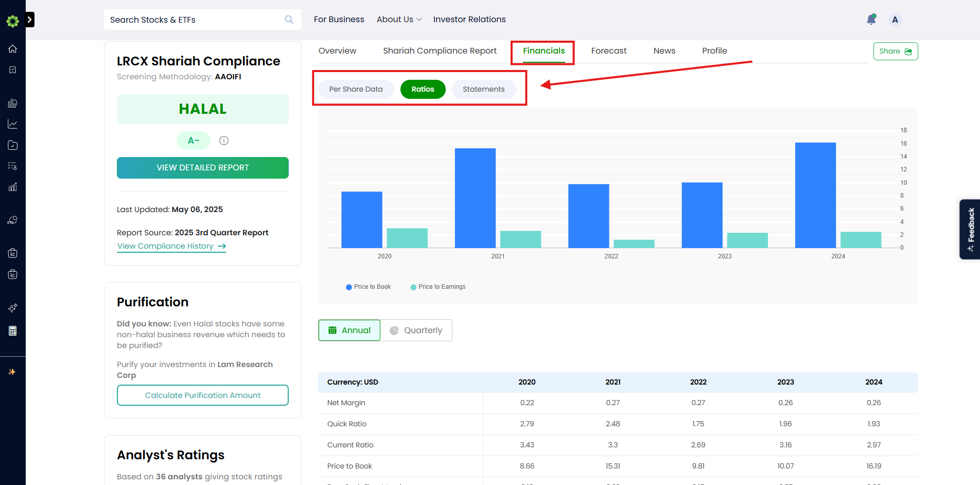This screenshot has height=485, width=980.
Task: Open the News tab
Action: (x=664, y=51)
